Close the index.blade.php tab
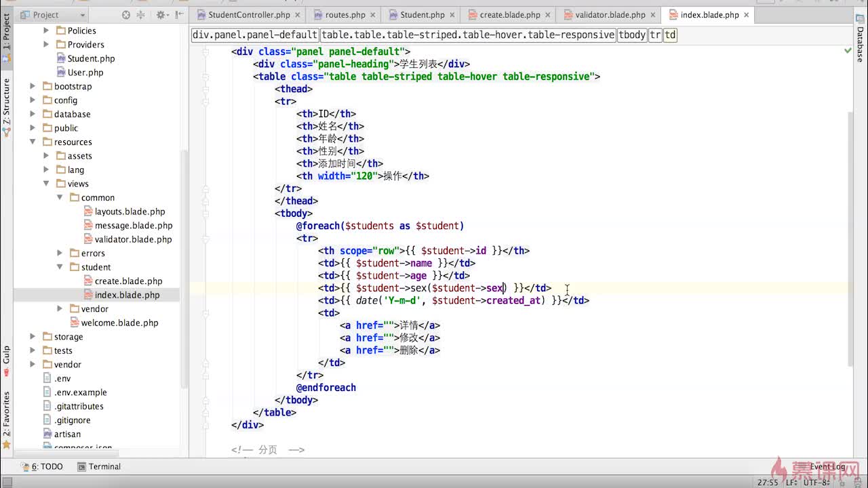The image size is (868, 488). [747, 14]
